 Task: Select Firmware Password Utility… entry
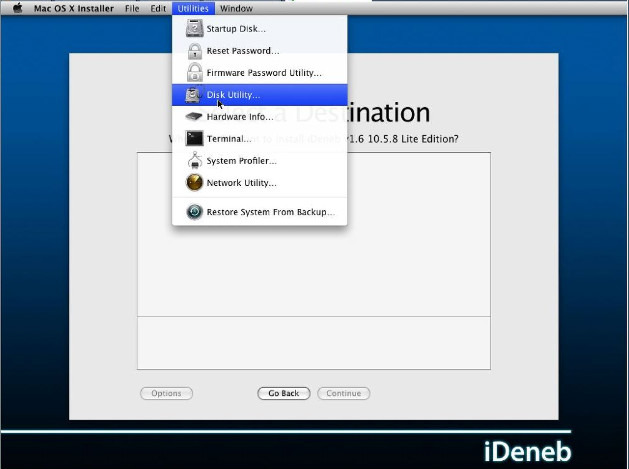(x=260, y=73)
